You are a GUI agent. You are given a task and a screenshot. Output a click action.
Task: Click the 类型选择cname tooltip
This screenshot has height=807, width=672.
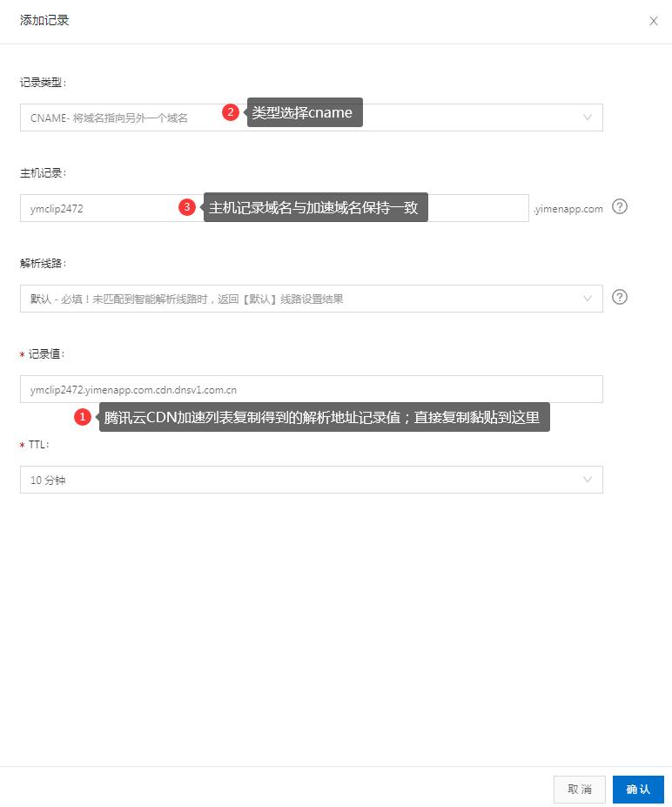(x=305, y=112)
